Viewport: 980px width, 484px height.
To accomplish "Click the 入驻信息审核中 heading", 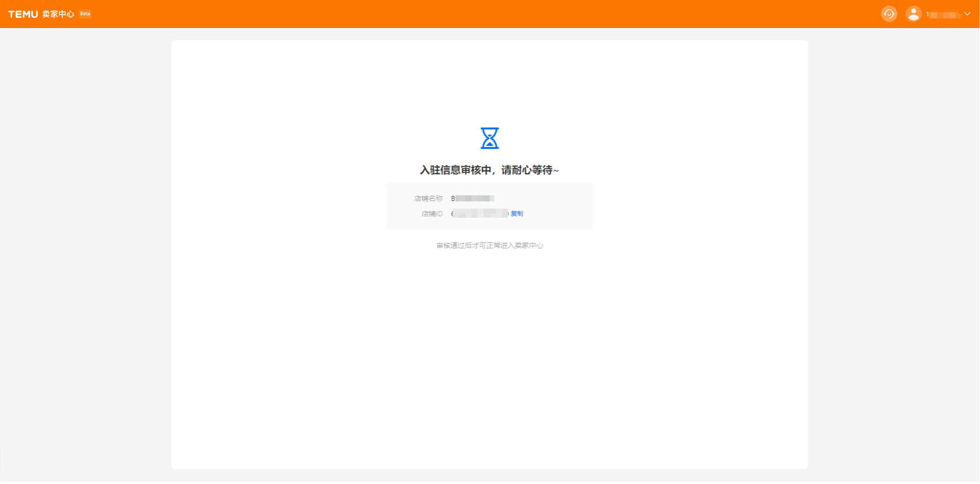I will 489,170.
